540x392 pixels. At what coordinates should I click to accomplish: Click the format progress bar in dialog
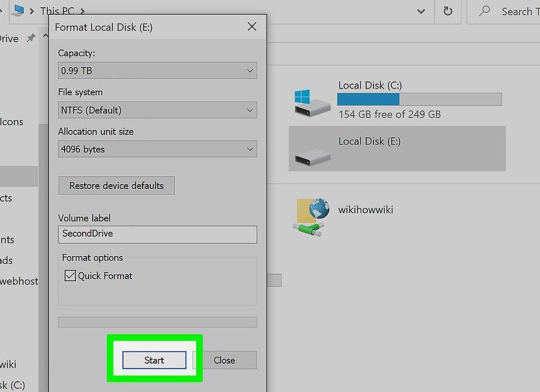(x=157, y=322)
